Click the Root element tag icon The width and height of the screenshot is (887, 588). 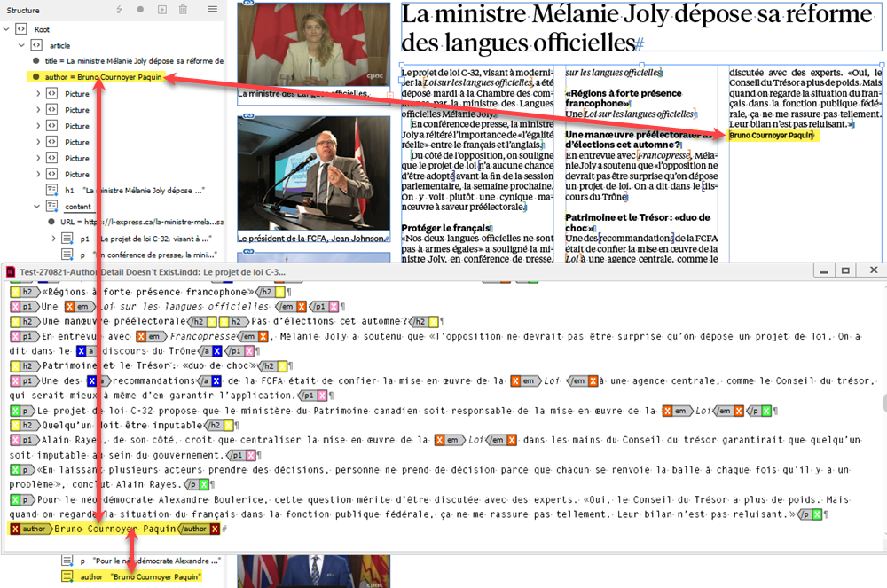click(x=21, y=29)
